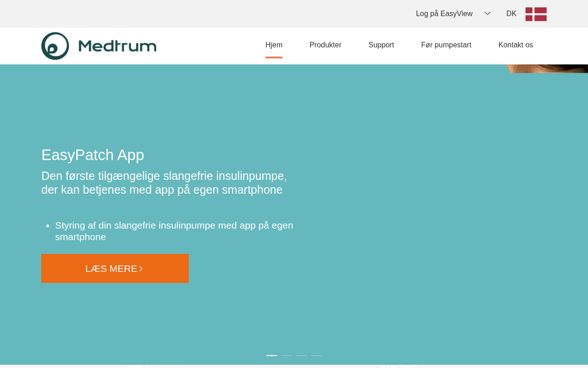588x368 pixels.
Task: Open the Produkter menu
Action: pos(325,45)
